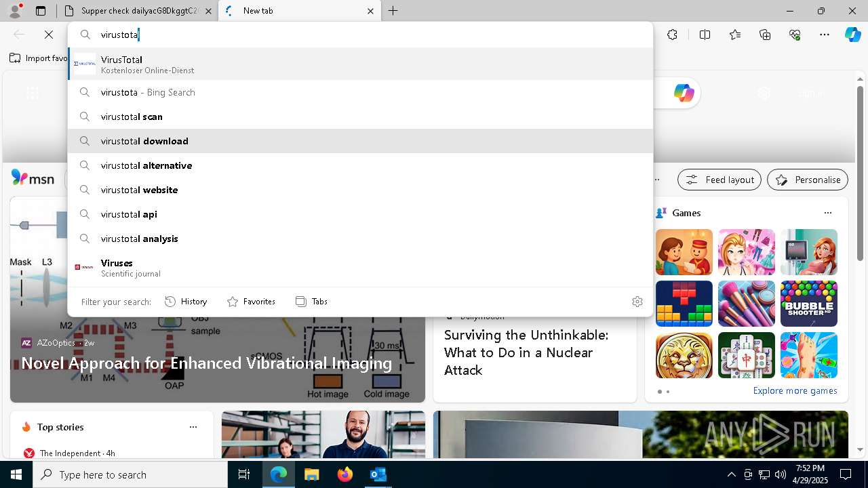The width and height of the screenshot is (868, 488).
Task: Click the Copilot icon in search box
Action: click(x=684, y=93)
